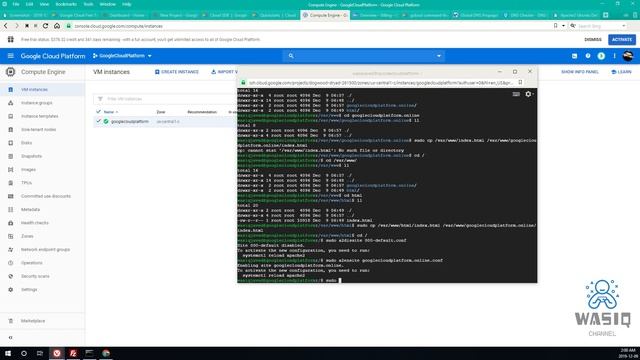Switch to the Compute Engine browser tab
Viewport: 640px width, 360px height.
pyautogui.click(x=324, y=15)
